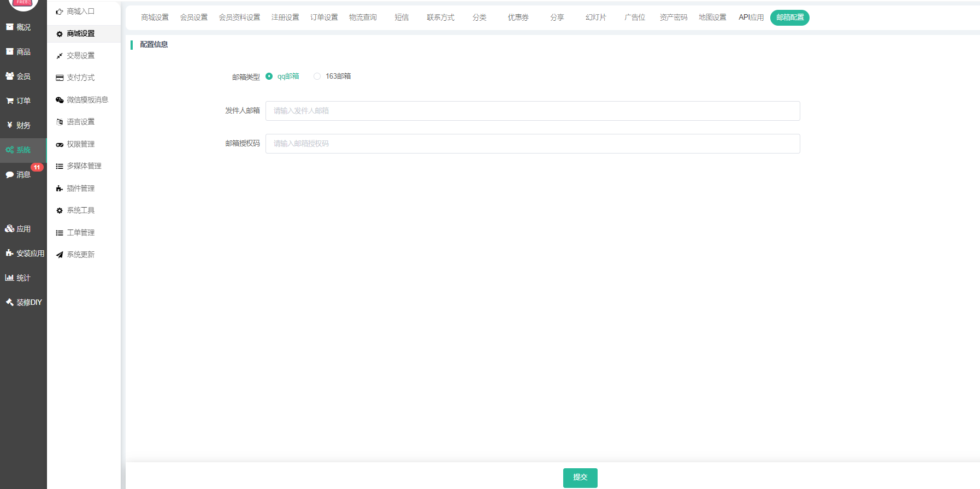The image size is (980, 489).
Task: Click the message count badge 11
Action: (37, 167)
